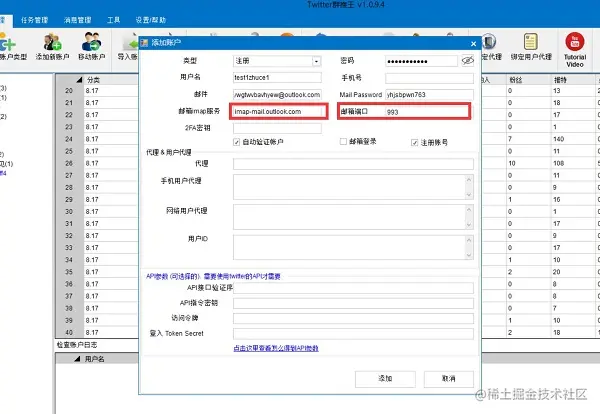Click the 邮箱imap服务 input field
Viewport: 600px width, 414px height.
pyautogui.click(x=279, y=111)
